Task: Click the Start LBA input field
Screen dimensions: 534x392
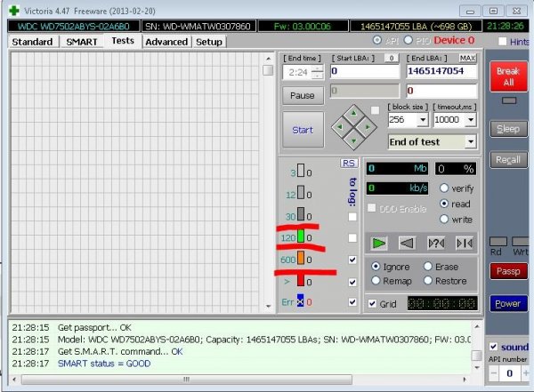Action: [365, 71]
